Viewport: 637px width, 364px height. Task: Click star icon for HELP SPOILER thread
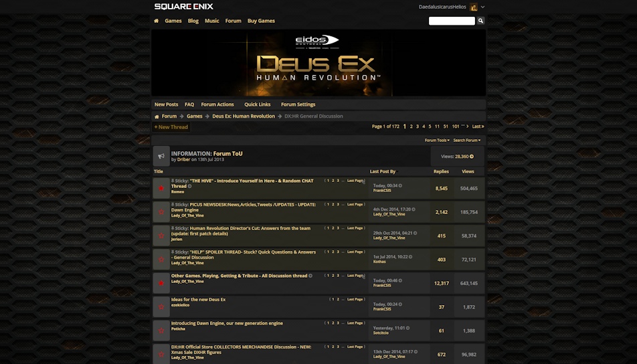click(161, 259)
